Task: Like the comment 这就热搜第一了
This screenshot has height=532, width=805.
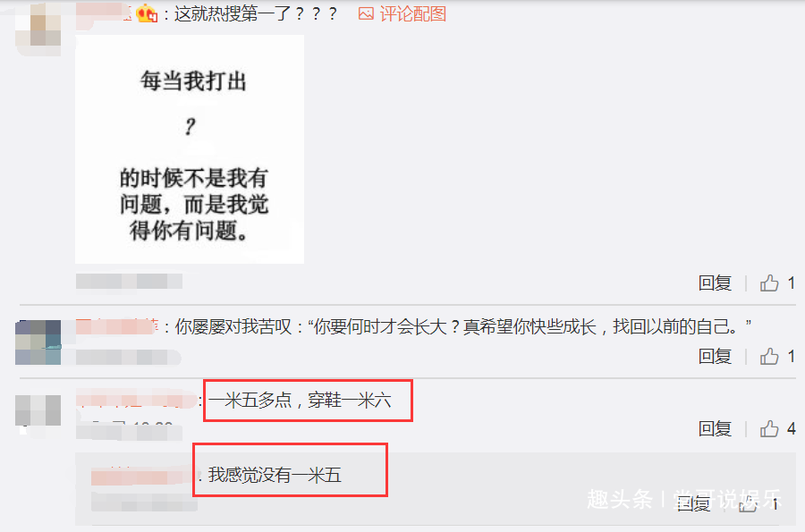Action: 769,283
